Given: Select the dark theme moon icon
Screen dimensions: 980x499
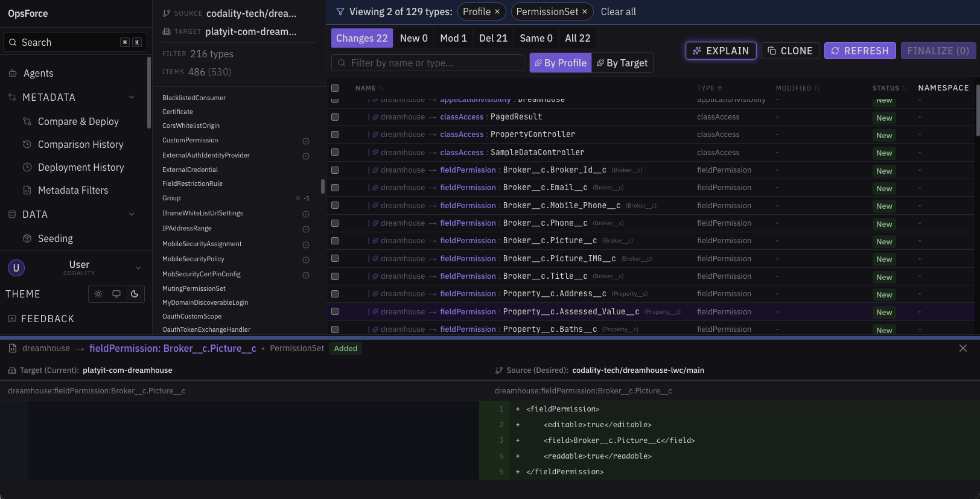Looking at the screenshot, I should click(135, 294).
